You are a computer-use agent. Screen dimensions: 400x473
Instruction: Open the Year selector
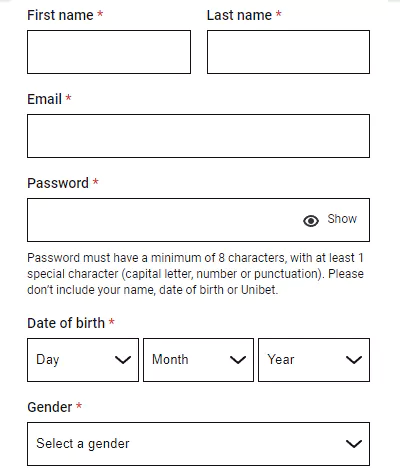(314, 360)
